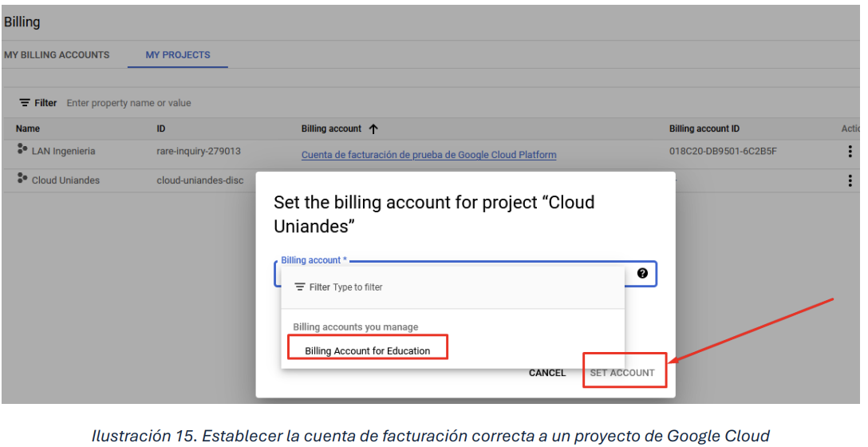
Task: Choose Billing Account for Education option
Action: [368, 351]
